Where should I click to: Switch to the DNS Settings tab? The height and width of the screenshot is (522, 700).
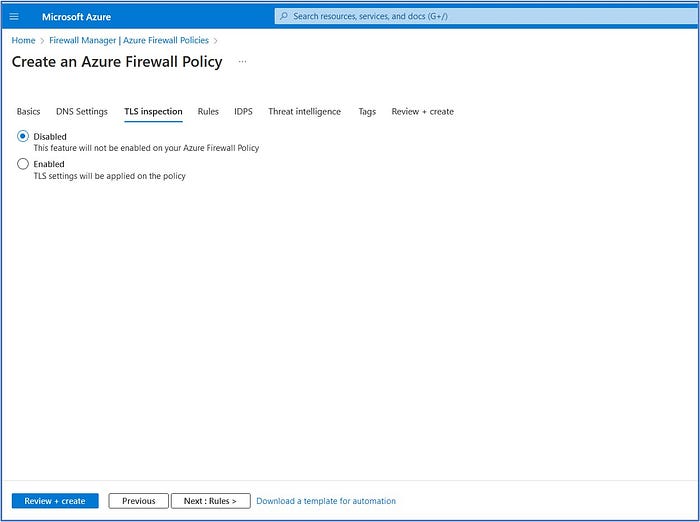[x=82, y=111]
